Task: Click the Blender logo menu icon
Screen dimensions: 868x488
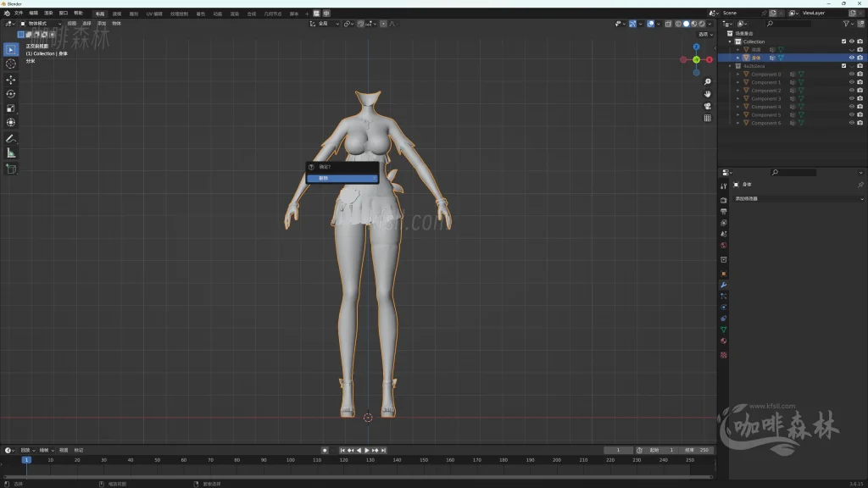Action: pos(7,14)
